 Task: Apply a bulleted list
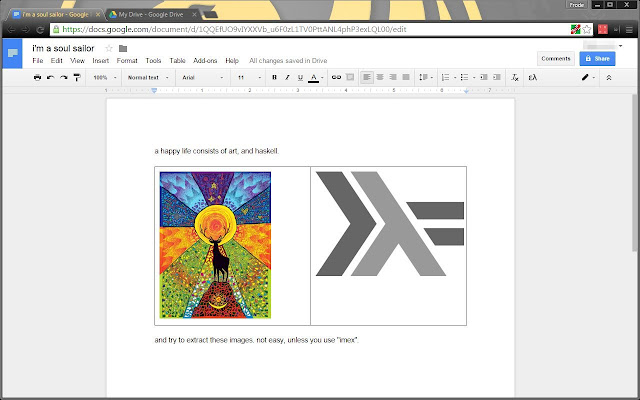464,77
